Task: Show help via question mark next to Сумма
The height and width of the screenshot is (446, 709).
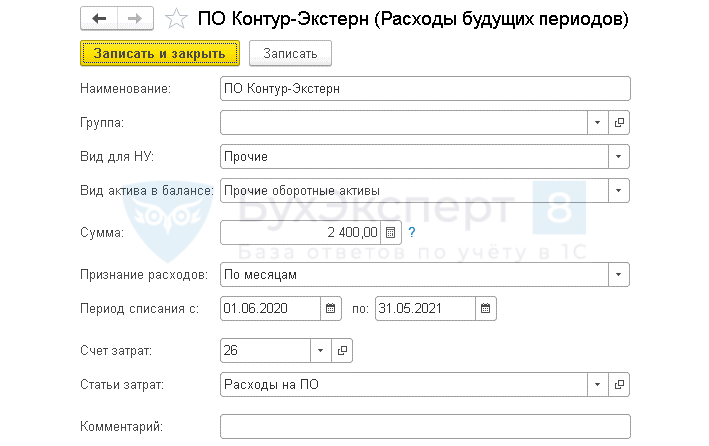Action: point(411,232)
